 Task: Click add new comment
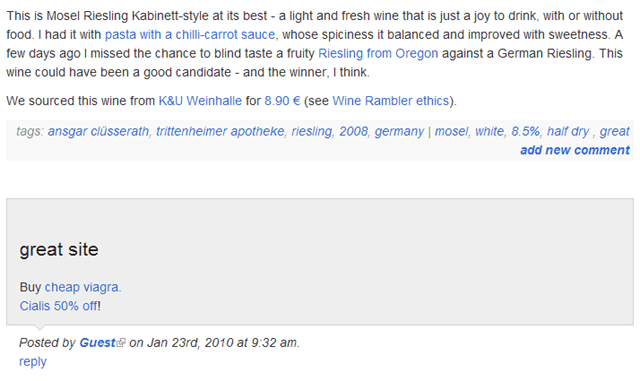(x=575, y=150)
